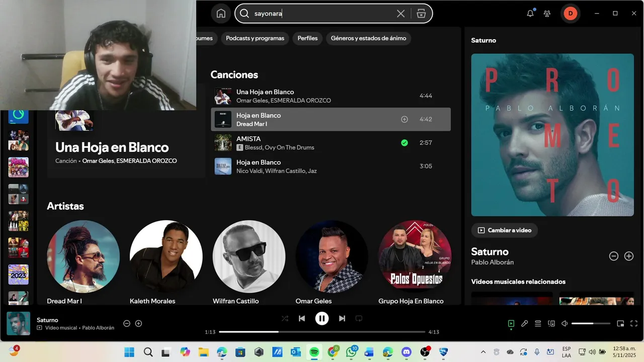The height and width of the screenshot is (362, 644).
Task: Open the notifications bell
Action: [530, 14]
